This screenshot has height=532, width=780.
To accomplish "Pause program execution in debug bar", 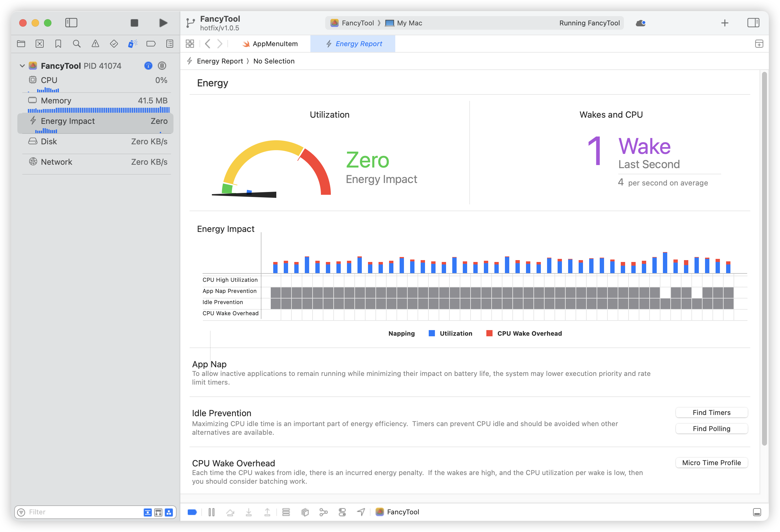I will click(212, 512).
